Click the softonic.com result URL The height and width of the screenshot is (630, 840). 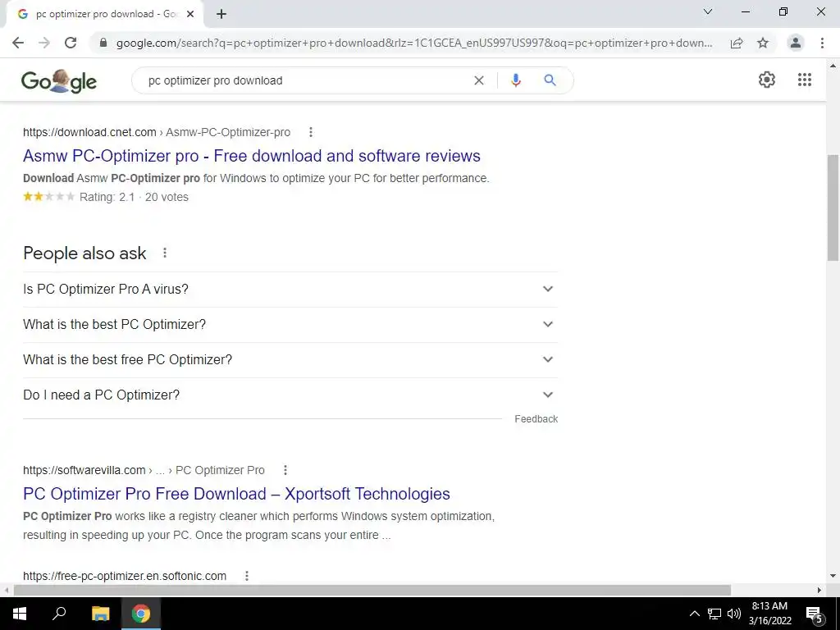coord(125,577)
